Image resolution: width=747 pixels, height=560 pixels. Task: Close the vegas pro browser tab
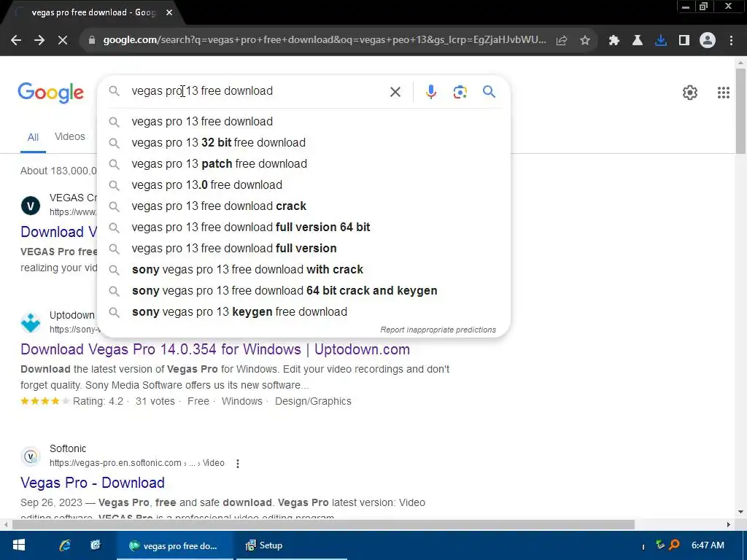[x=169, y=12]
